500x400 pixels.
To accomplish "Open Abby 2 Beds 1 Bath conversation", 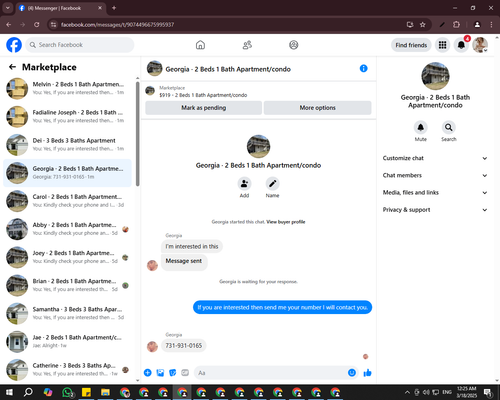I will tap(68, 229).
